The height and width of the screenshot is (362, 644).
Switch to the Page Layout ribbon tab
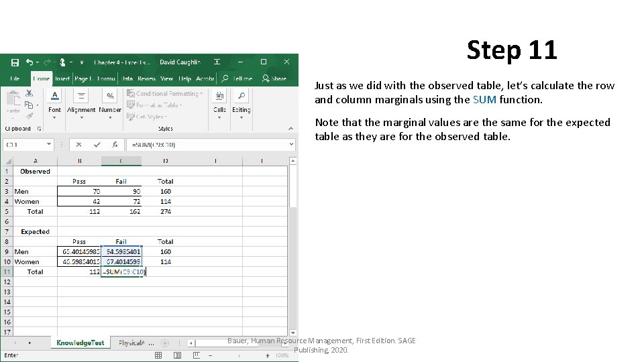(x=84, y=78)
